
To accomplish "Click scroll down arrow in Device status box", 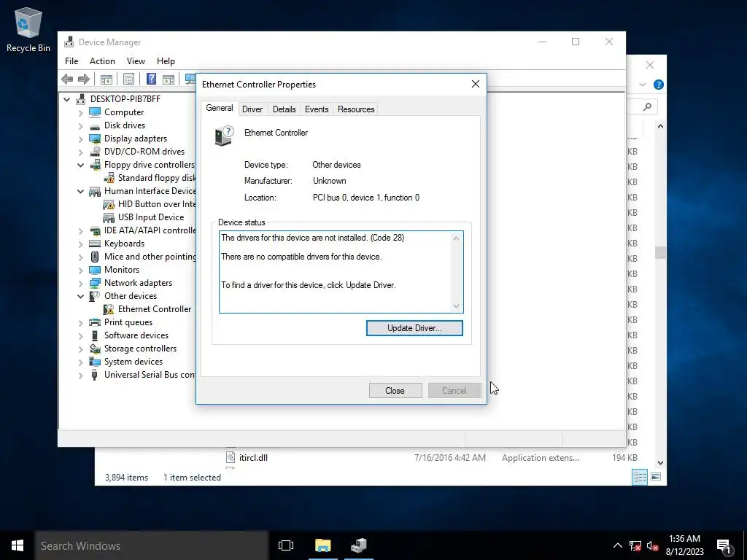I will click(x=457, y=306).
